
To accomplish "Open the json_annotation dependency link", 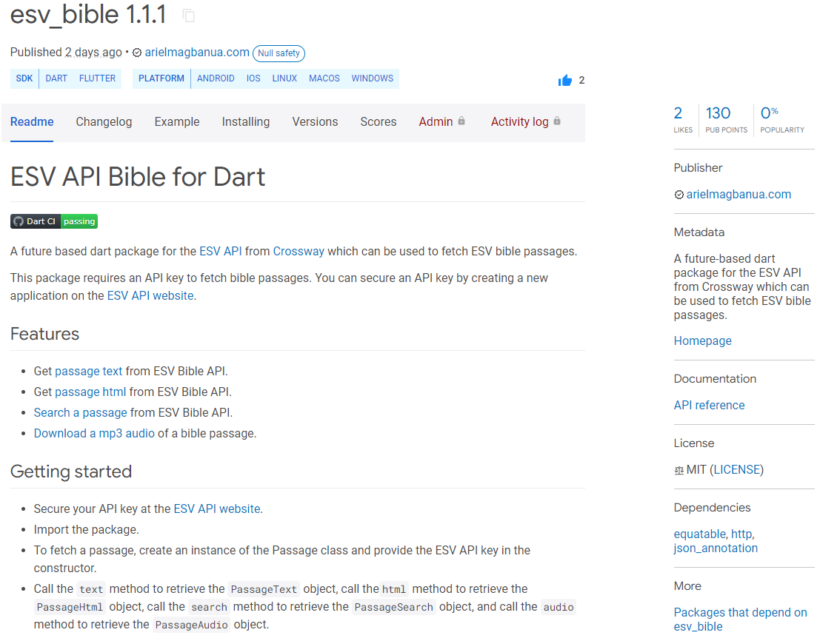I will click(716, 548).
